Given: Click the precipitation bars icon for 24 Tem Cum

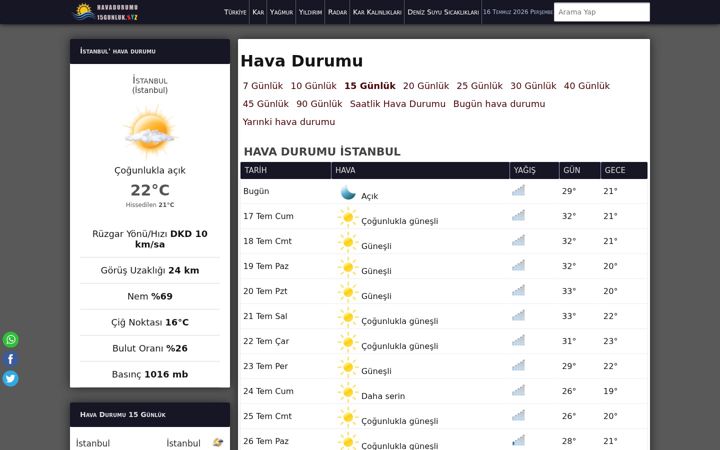Looking at the screenshot, I should 518,390.
